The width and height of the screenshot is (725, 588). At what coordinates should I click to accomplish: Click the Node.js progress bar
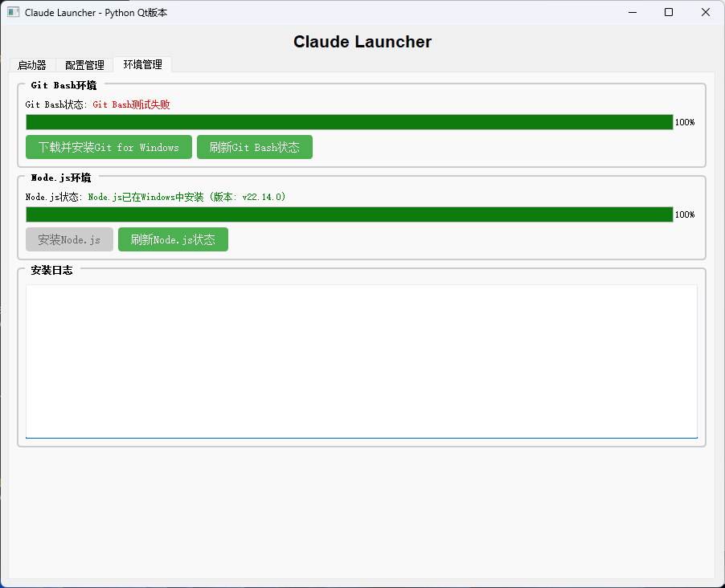[x=349, y=214]
